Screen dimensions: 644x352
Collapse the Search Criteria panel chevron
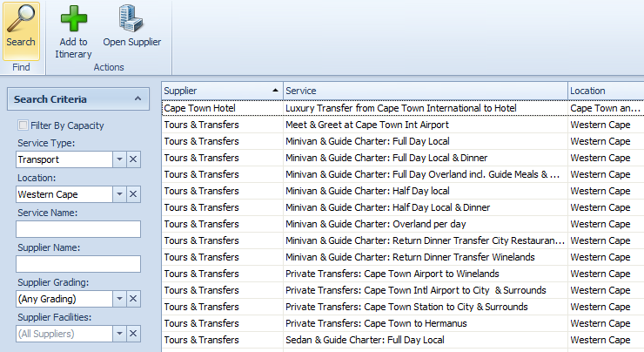coord(138,98)
